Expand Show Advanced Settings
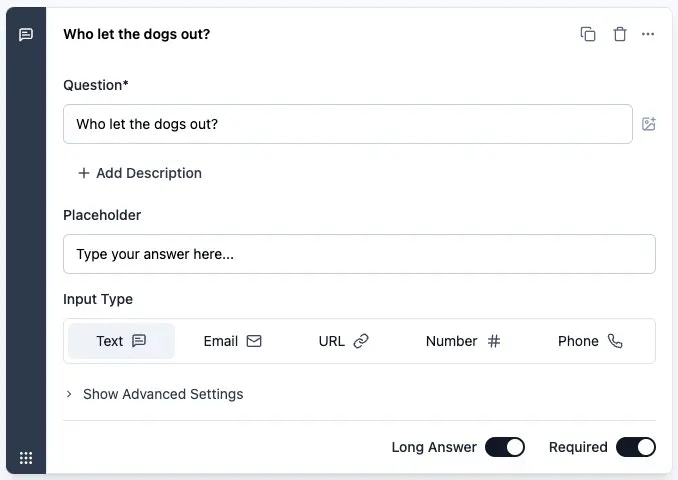This screenshot has height=480, width=678. (155, 394)
